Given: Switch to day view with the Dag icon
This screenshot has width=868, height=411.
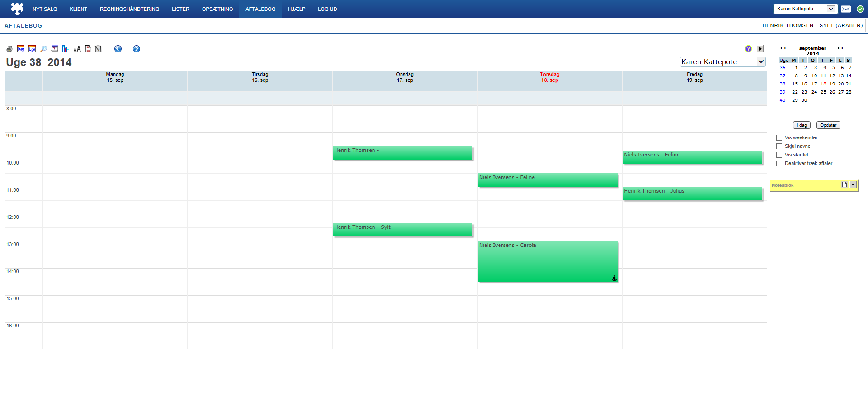Looking at the screenshot, I should tap(21, 49).
